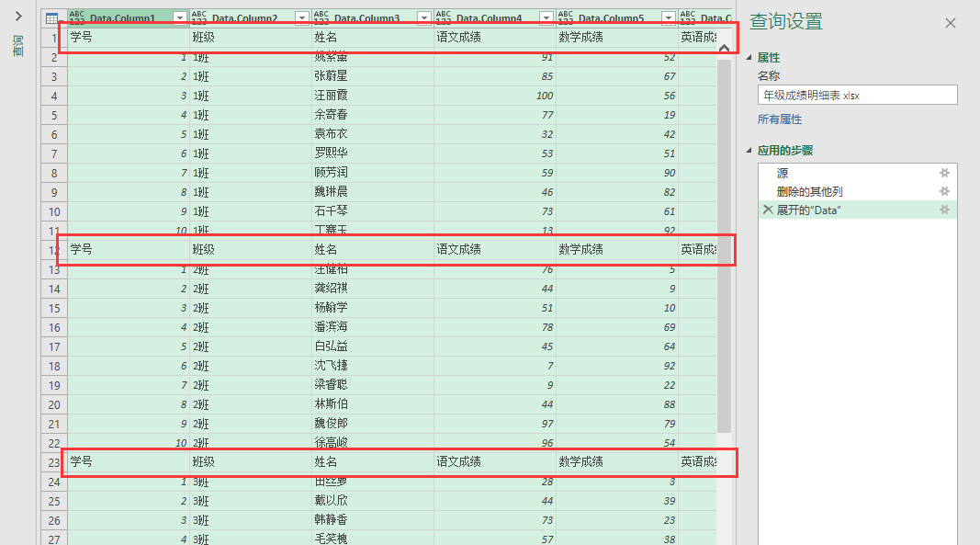
Task: Open settings gear for 展开的"Data" step
Action: [943, 210]
